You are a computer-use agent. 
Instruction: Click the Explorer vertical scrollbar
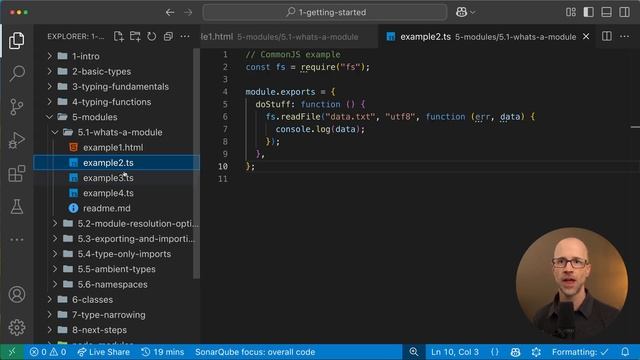click(196, 163)
